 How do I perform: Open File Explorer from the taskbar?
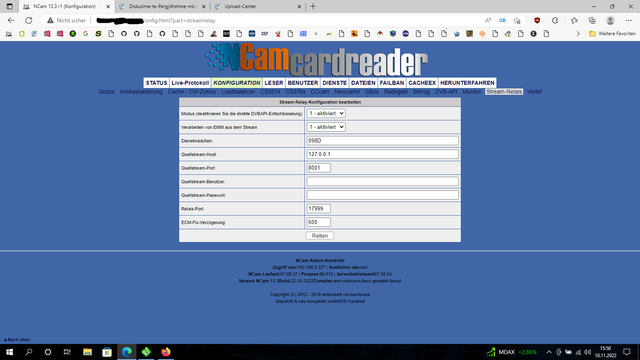[x=87, y=352]
